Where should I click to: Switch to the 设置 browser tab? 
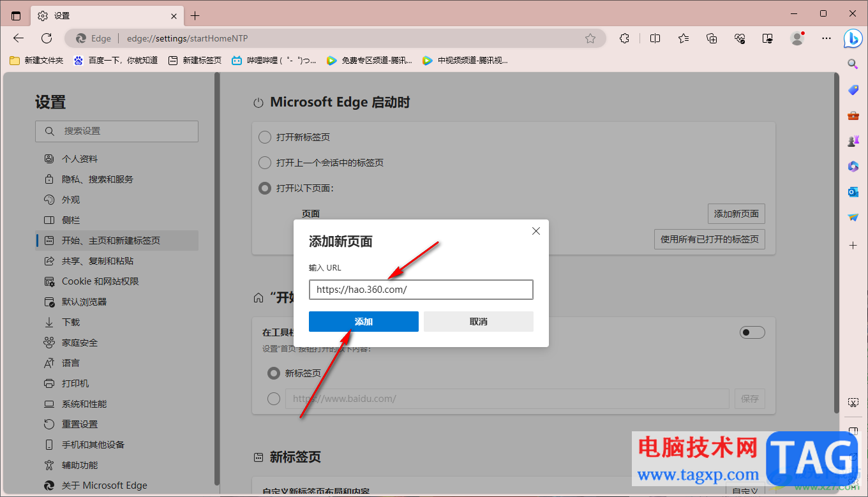[106, 16]
